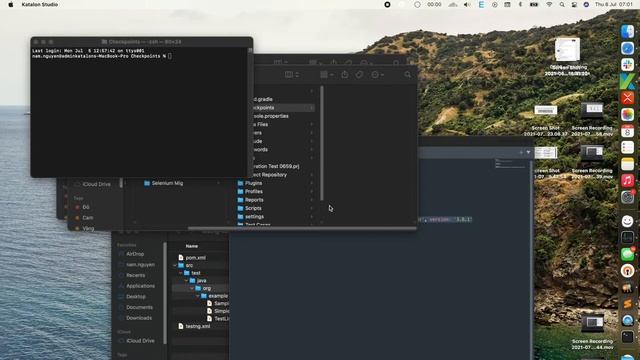The image size is (640, 360).
Task: Open Control Center in menu bar
Action: click(x=574, y=4)
